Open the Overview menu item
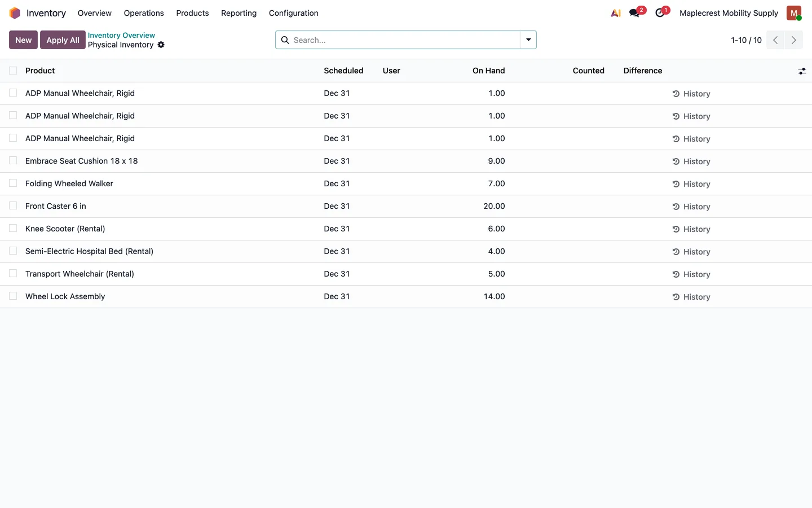The height and width of the screenshot is (508, 812). click(x=95, y=13)
